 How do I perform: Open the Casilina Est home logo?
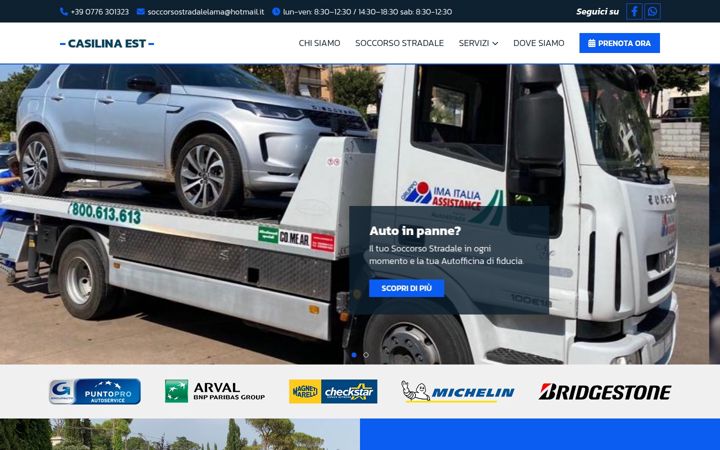coord(107,44)
